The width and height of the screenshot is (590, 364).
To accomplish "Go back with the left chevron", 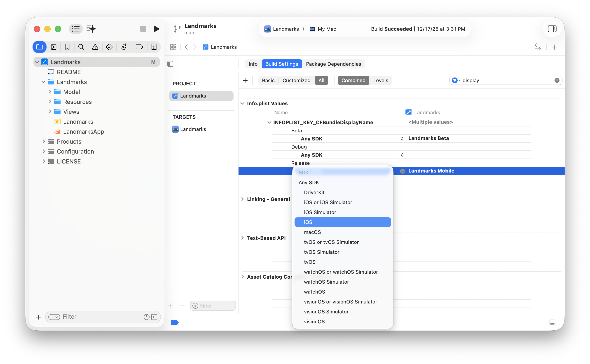I will tap(186, 47).
